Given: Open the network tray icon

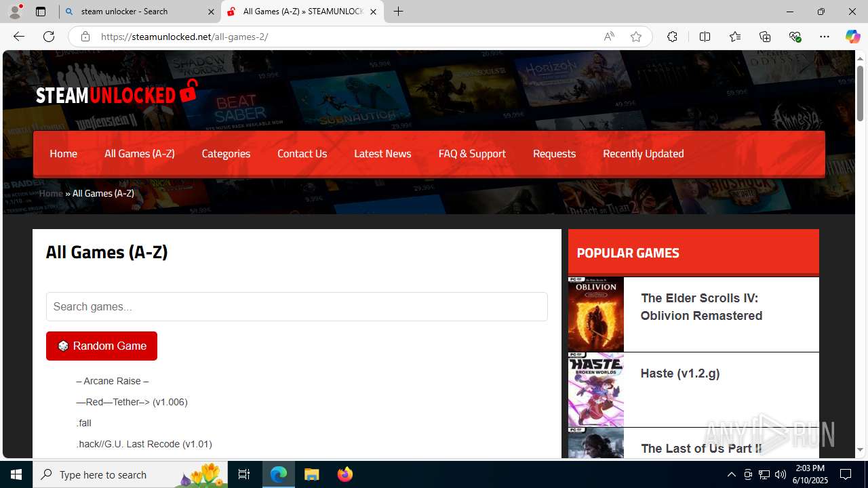Looking at the screenshot, I should tap(764, 474).
